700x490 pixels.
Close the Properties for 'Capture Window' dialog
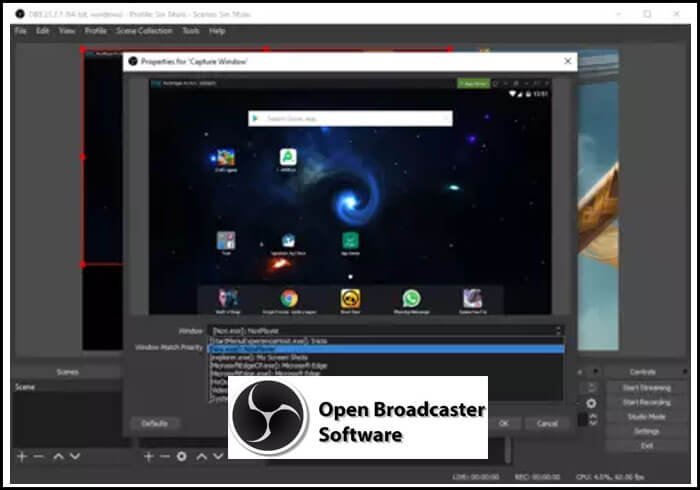(567, 61)
